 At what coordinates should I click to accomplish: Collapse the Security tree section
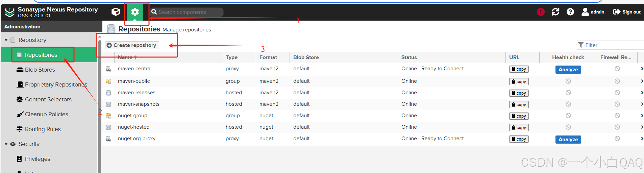coord(6,144)
